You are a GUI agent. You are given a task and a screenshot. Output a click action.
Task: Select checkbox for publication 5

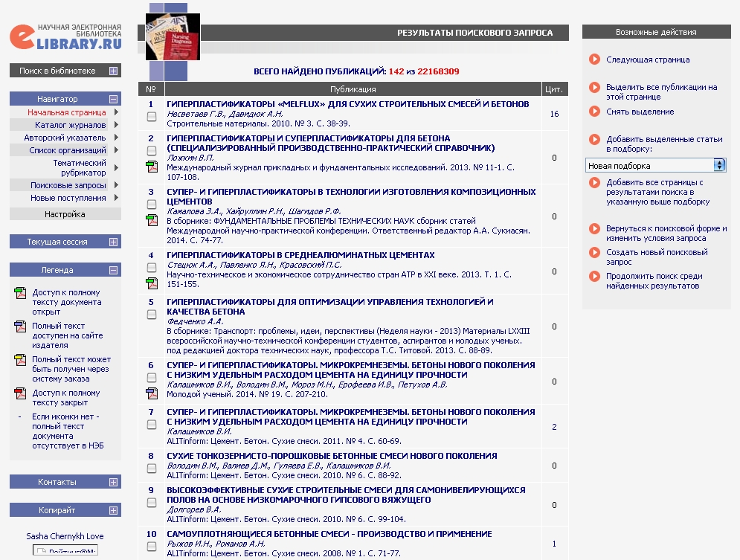152,315
